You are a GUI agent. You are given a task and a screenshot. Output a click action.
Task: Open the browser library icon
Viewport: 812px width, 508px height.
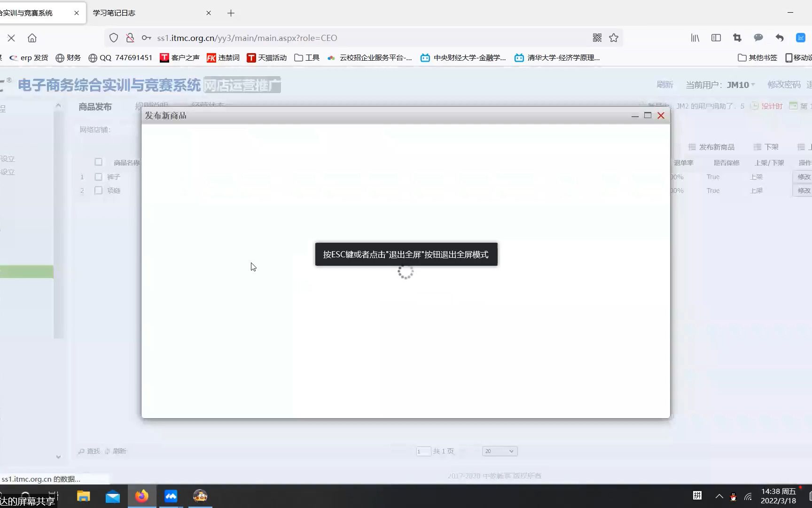(695, 38)
